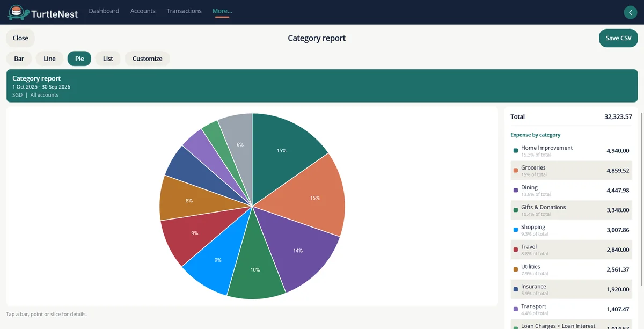Click the Insurance navy color swatch
The width and height of the screenshot is (644, 329).
(x=516, y=289)
